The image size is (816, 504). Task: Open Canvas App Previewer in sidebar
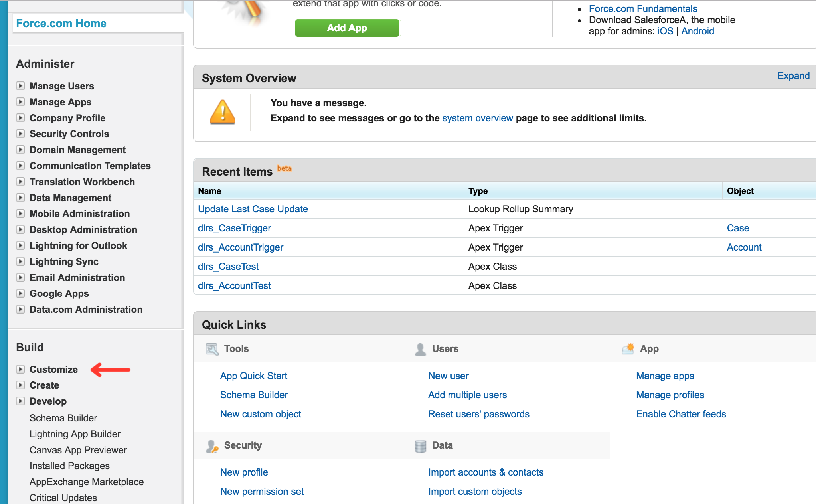[78, 450]
